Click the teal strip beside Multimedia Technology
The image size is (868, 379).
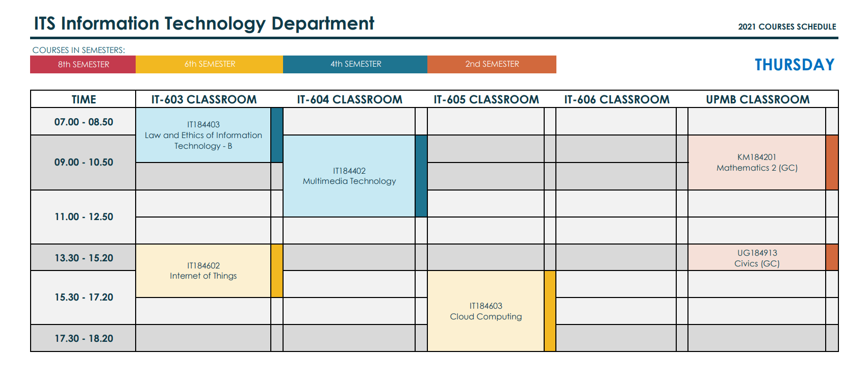tap(421, 176)
